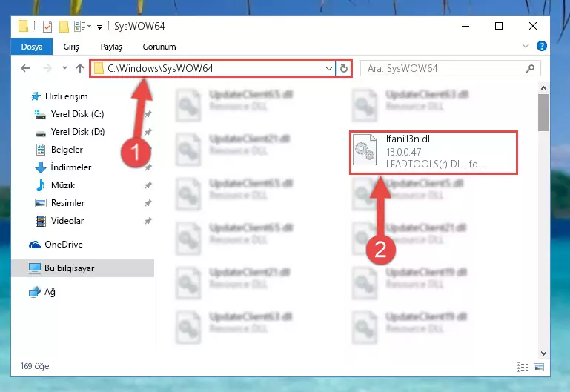Screen dimensions: 570x392
Task: Click the folder icon in title bar
Action: (23, 27)
